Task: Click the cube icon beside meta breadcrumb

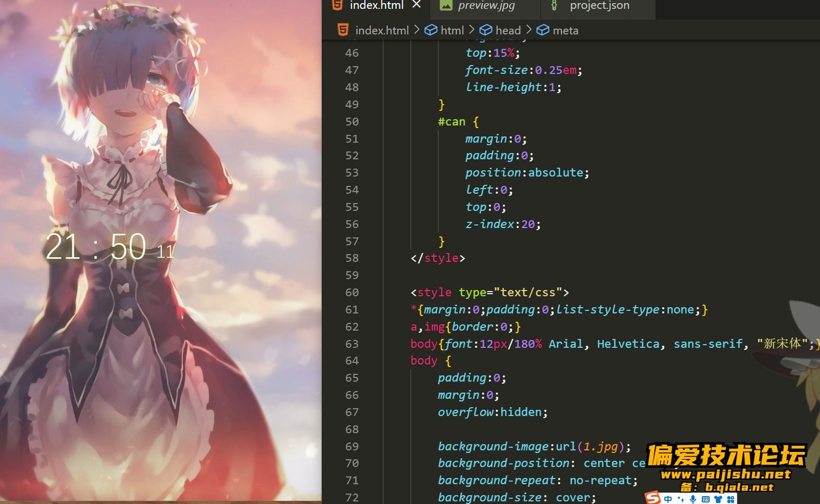Action: point(543,30)
